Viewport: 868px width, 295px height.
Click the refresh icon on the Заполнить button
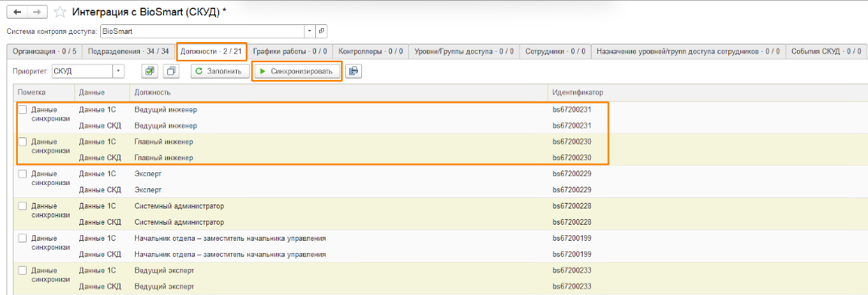click(x=200, y=71)
